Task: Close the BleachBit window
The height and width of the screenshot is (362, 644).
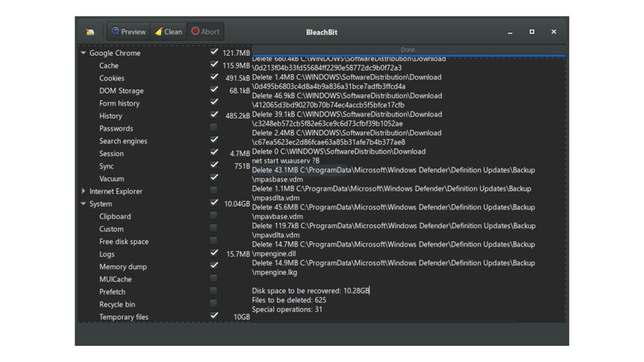Action: tap(553, 32)
